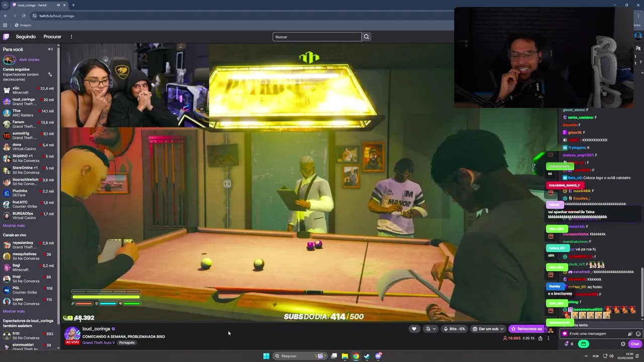Open volume control in system tray

[x=611, y=356]
